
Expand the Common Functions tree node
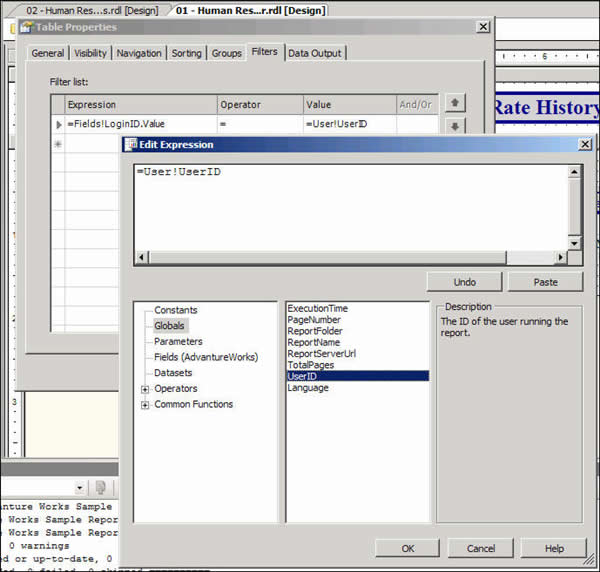145,405
